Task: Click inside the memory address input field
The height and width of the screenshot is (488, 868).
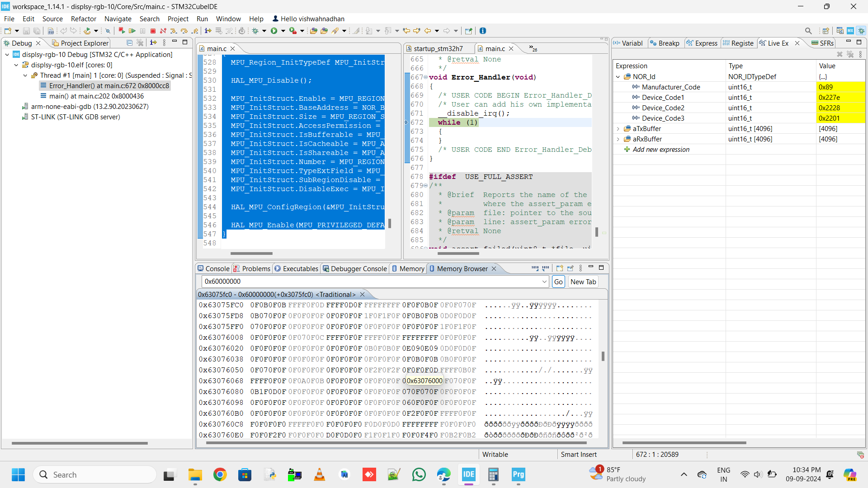Action: 362,282
